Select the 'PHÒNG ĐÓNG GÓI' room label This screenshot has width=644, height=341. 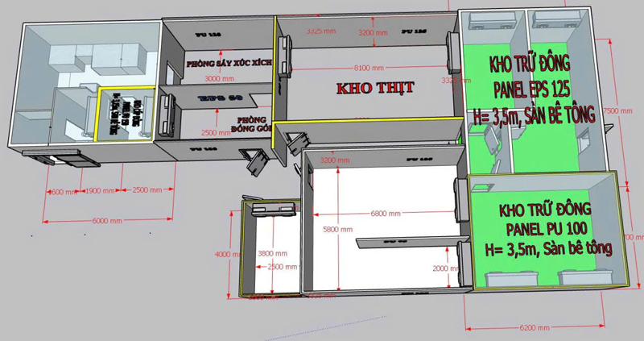click(x=252, y=124)
